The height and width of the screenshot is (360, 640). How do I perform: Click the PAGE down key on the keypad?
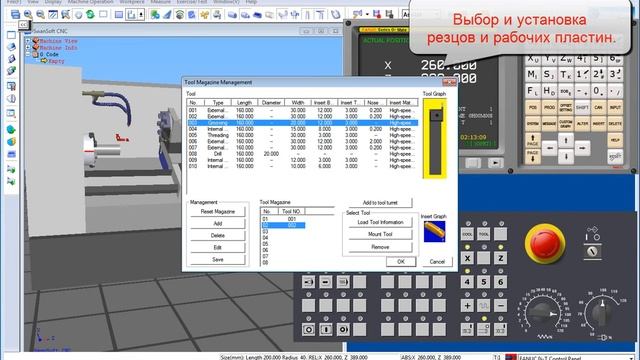tap(533, 157)
